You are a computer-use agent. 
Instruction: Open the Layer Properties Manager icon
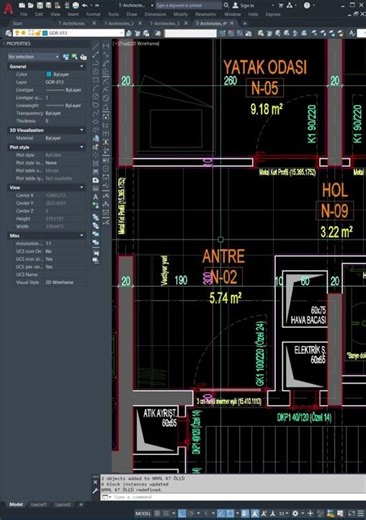tap(9, 33)
